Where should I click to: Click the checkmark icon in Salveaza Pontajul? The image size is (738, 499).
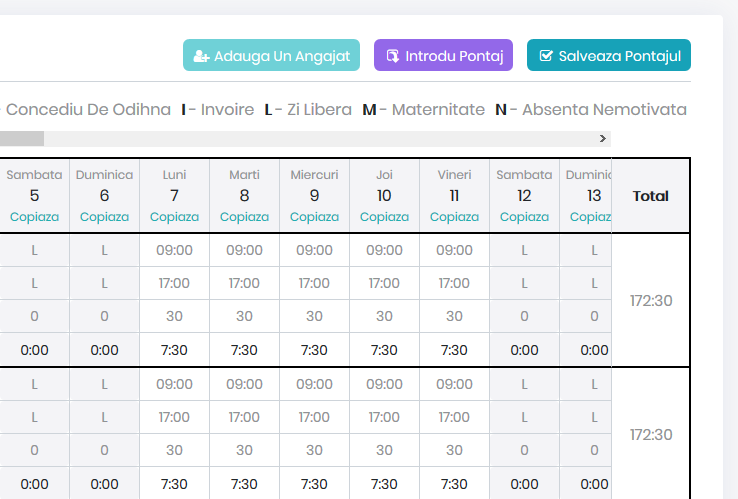(x=546, y=56)
